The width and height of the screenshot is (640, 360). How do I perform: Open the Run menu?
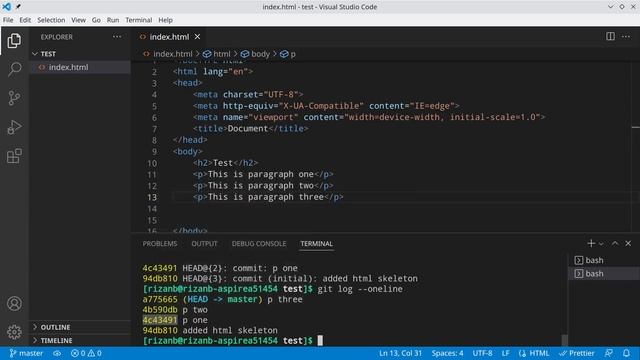coord(113,20)
